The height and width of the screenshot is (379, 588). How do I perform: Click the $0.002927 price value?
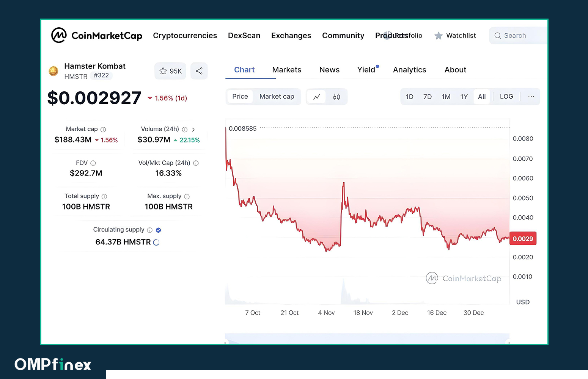[x=94, y=98]
